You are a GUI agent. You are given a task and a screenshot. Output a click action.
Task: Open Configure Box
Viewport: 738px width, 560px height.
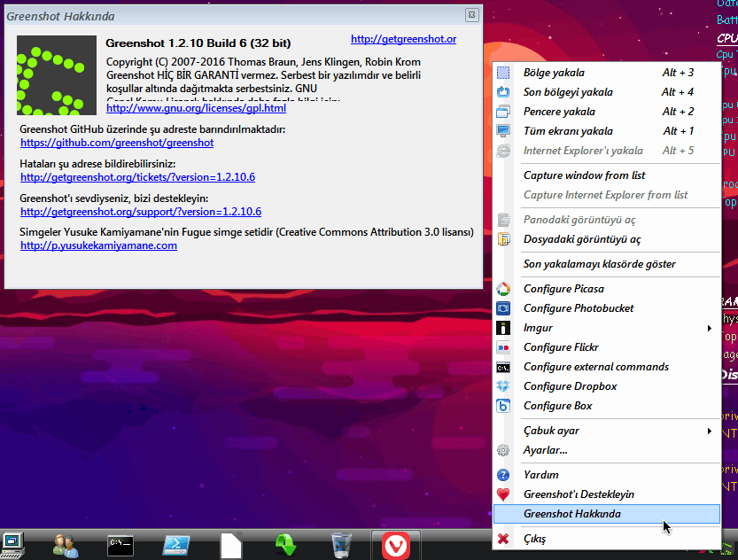(607, 406)
